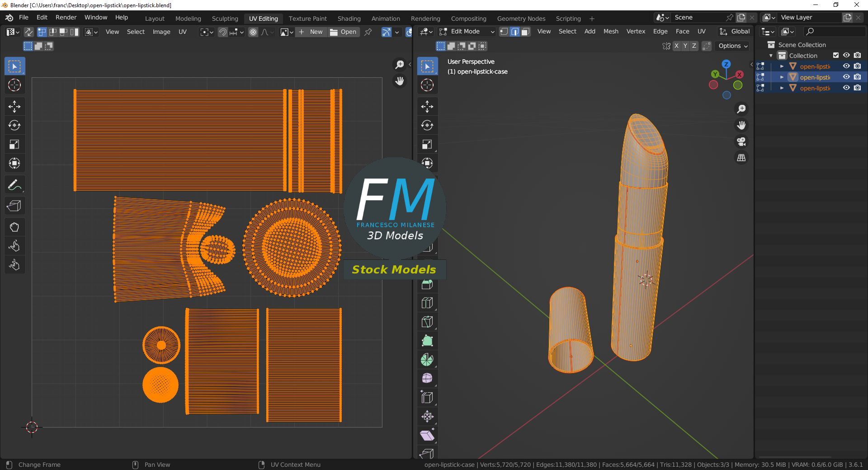The image size is (868, 470).
Task: Open the Render menu
Action: 66,18
